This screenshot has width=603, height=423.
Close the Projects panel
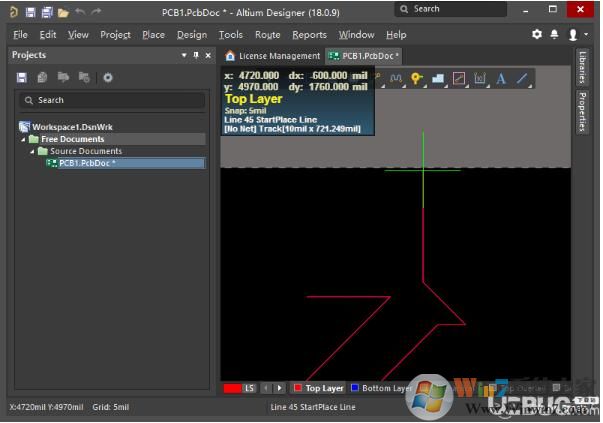click(x=208, y=55)
